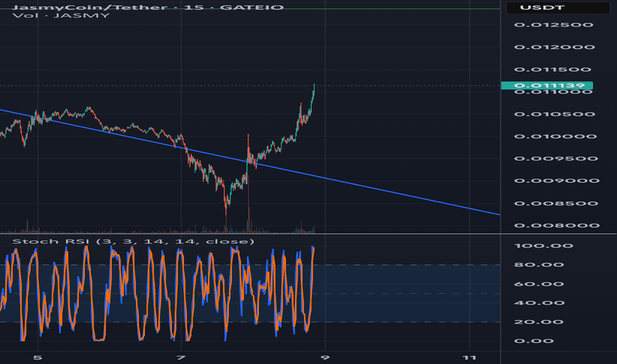Click date label 5 on time axis
The width and height of the screenshot is (617, 364).
coord(37,357)
